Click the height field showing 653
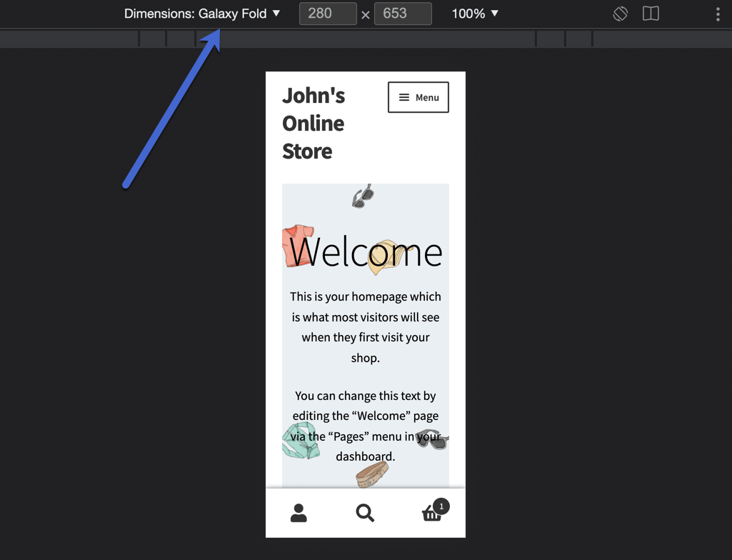The height and width of the screenshot is (560, 732). point(403,14)
